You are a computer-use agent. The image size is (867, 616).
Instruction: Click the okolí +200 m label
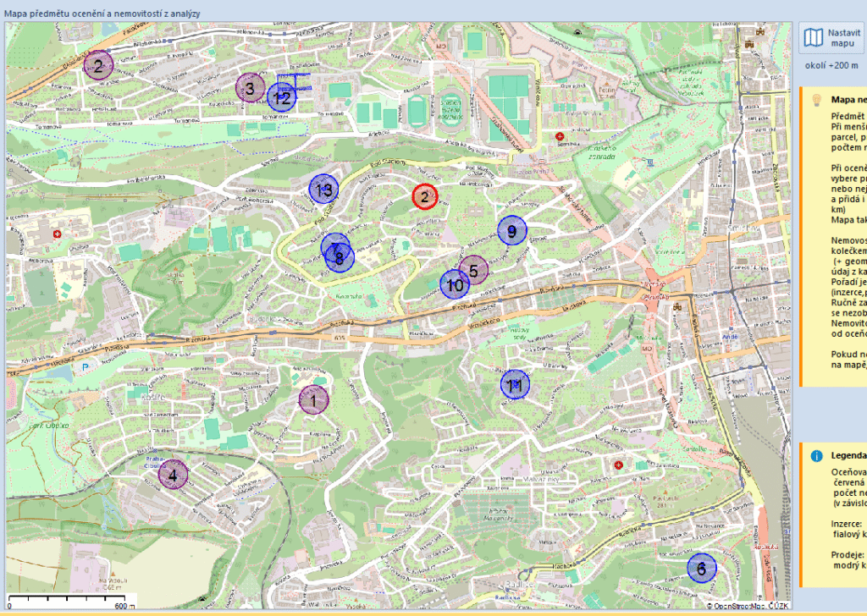[x=831, y=65]
